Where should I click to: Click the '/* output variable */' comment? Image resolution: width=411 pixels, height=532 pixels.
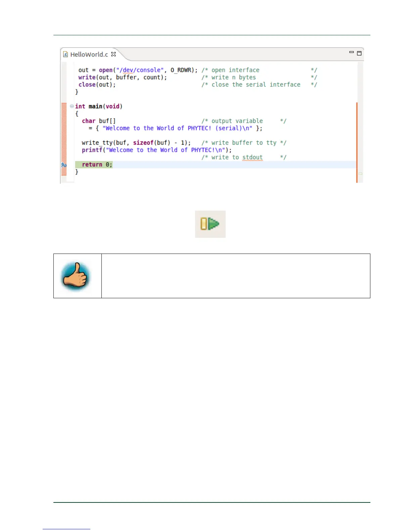pyautogui.click(x=244, y=121)
